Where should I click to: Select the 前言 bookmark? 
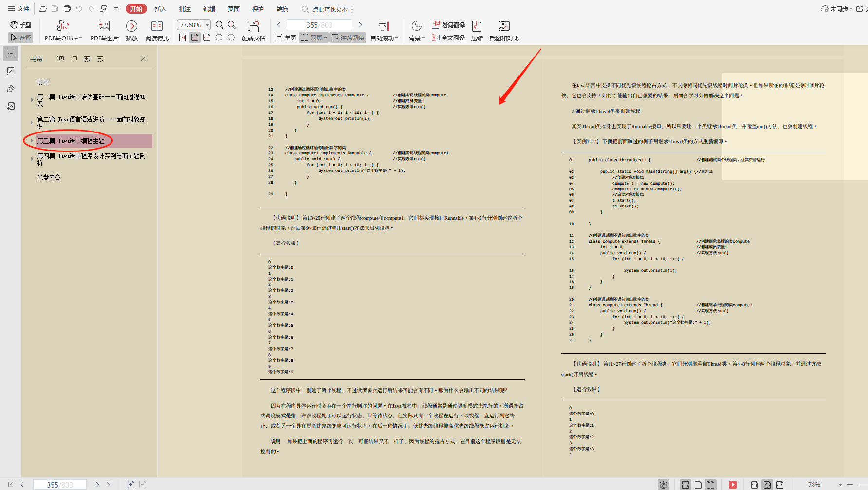[43, 82]
